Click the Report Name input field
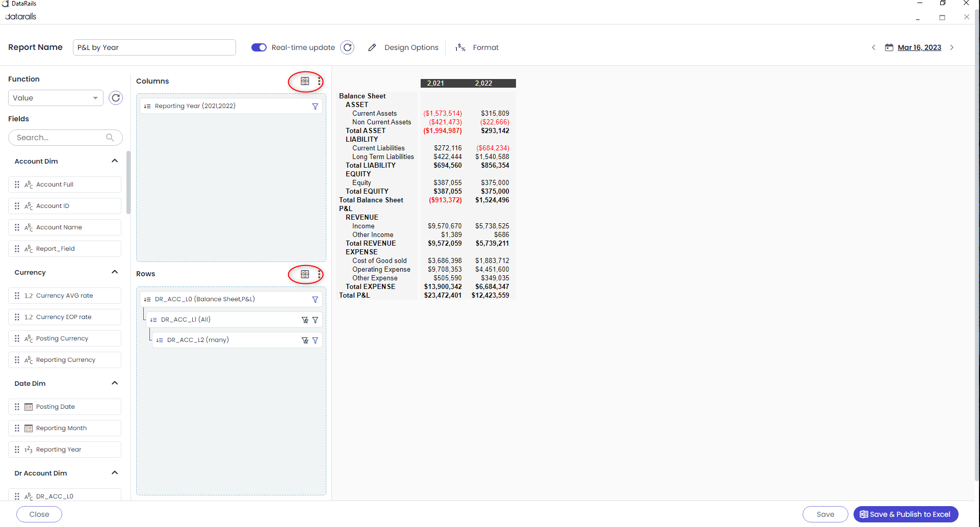 click(x=154, y=47)
